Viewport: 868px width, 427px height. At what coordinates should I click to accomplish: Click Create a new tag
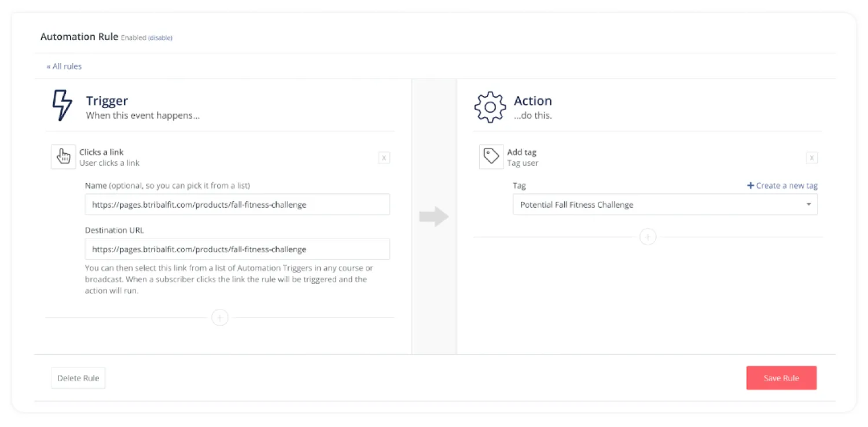782,186
